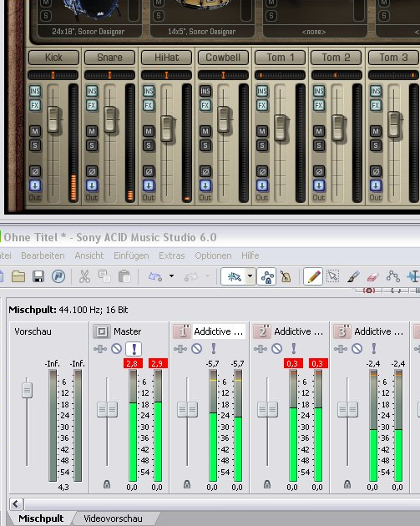Click the Cowbell channel button
This screenshot has height=526, width=420.
click(x=223, y=58)
